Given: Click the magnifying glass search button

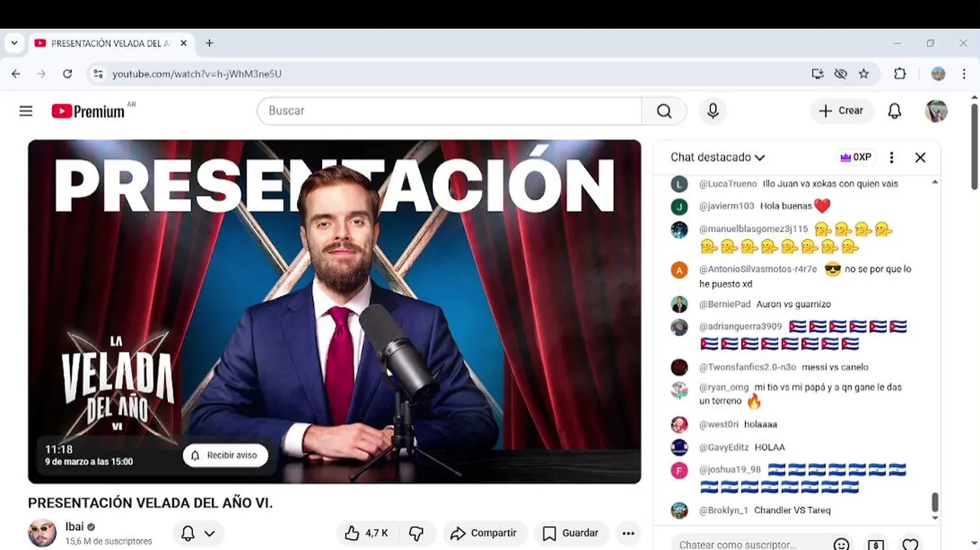Looking at the screenshot, I should pos(664,112).
